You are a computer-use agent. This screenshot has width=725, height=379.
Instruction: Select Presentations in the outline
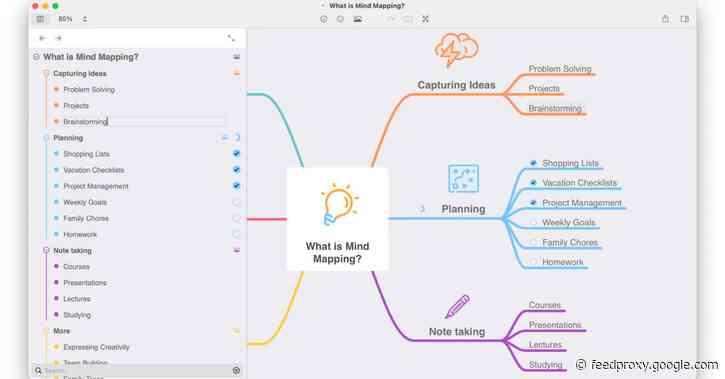click(x=85, y=283)
